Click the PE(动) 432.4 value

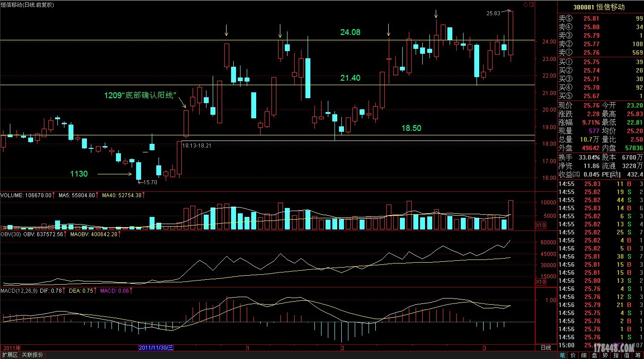pyautogui.click(x=635, y=174)
